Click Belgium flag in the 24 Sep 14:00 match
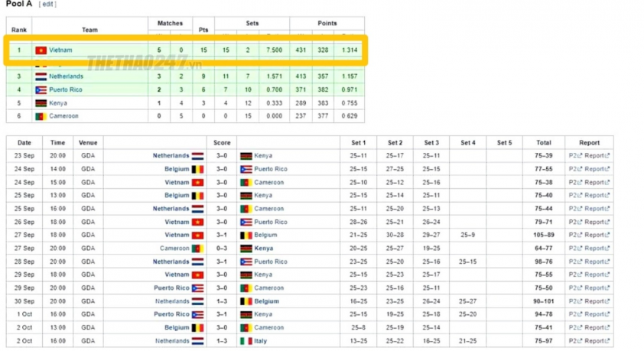 pyautogui.click(x=197, y=169)
